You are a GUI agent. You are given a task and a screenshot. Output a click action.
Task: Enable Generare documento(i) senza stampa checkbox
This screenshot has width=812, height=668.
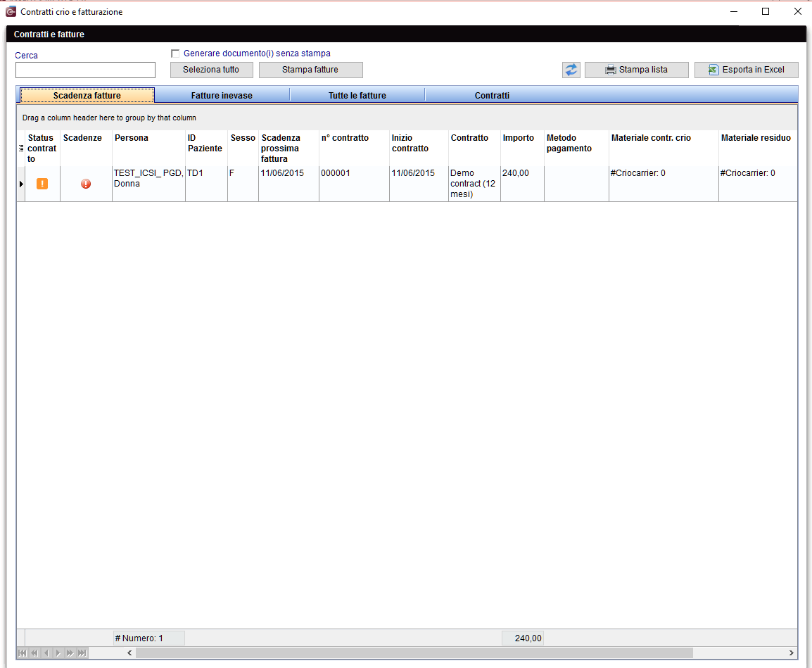[175, 53]
